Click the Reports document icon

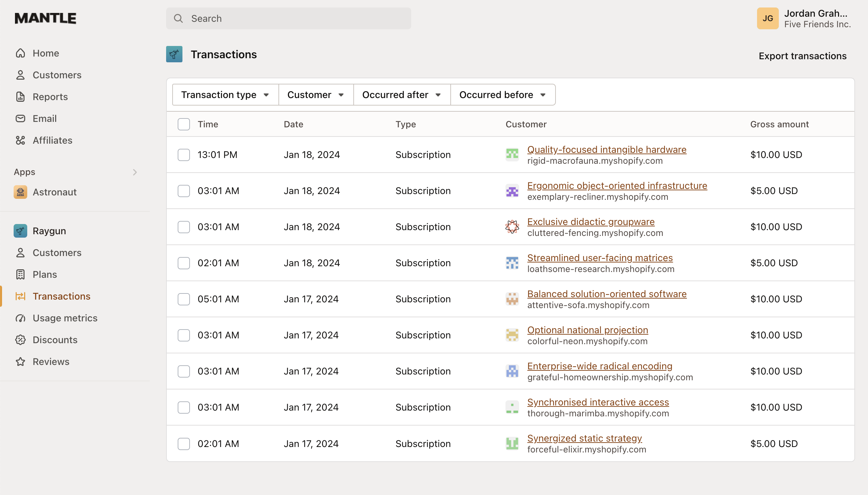click(x=20, y=97)
